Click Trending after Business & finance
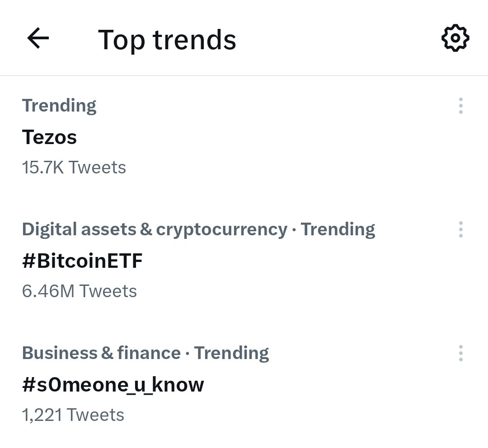Viewport: 488px width, 448px height. 232,353
